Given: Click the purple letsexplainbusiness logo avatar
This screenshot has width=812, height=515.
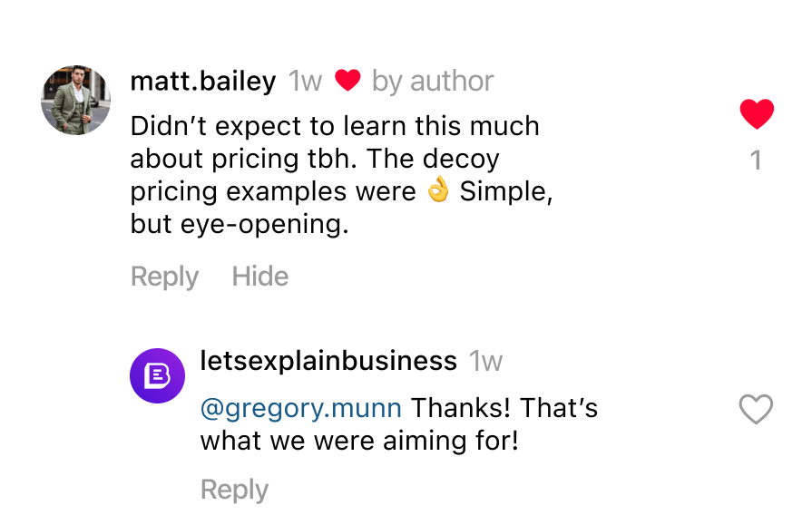Looking at the screenshot, I should click(x=158, y=375).
